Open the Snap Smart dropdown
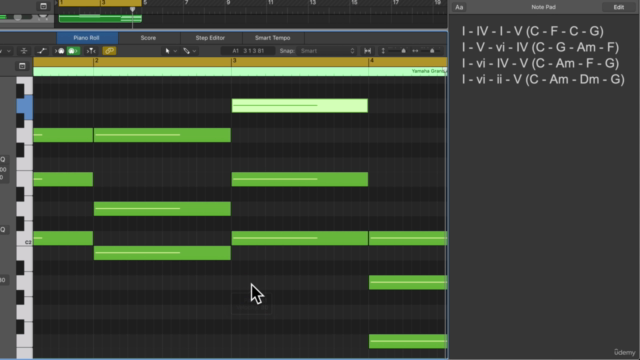The height and width of the screenshot is (360, 640). click(327, 51)
